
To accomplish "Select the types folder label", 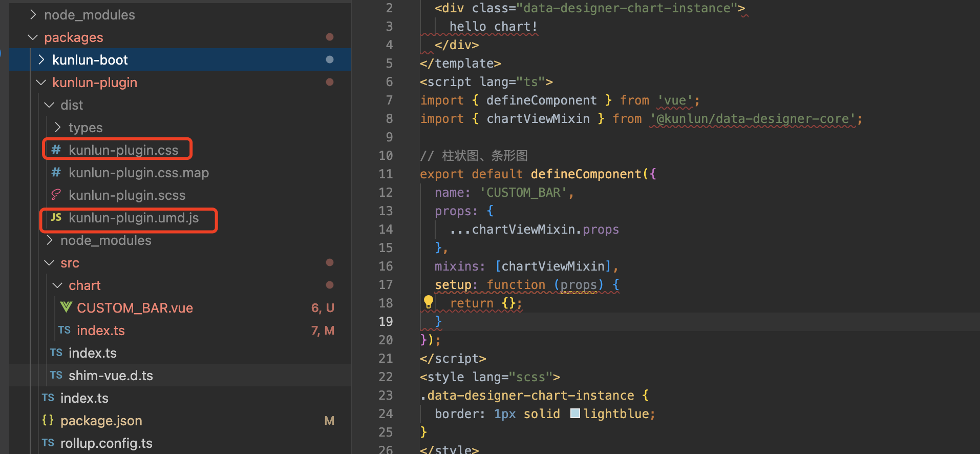I will tap(86, 128).
